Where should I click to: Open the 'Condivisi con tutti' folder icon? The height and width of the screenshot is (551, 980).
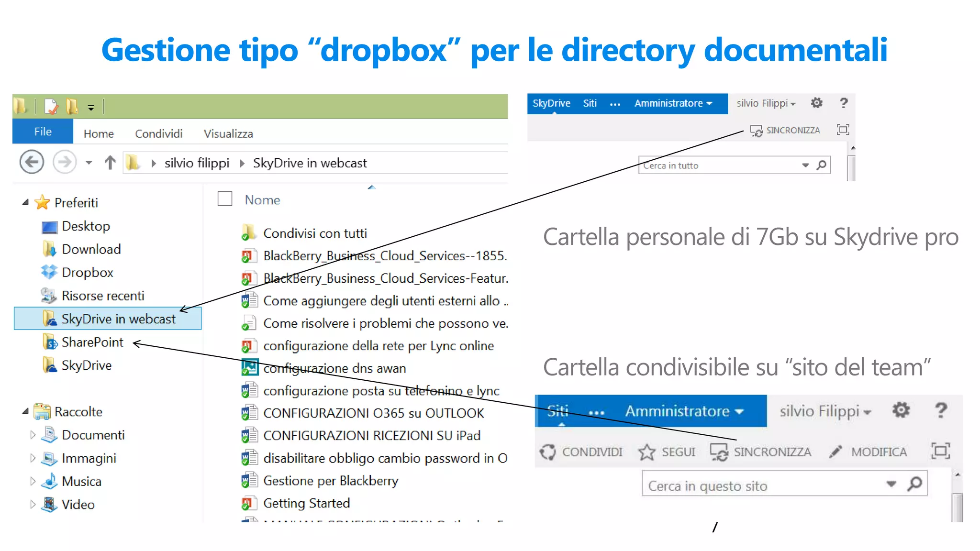[x=249, y=232]
